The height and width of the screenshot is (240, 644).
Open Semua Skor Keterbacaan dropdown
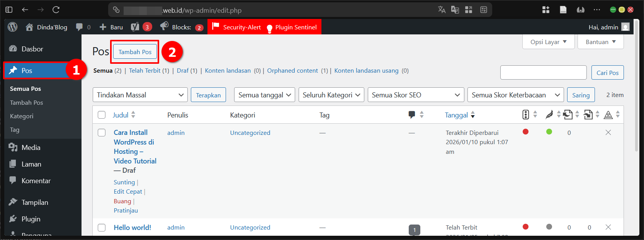point(516,95)
